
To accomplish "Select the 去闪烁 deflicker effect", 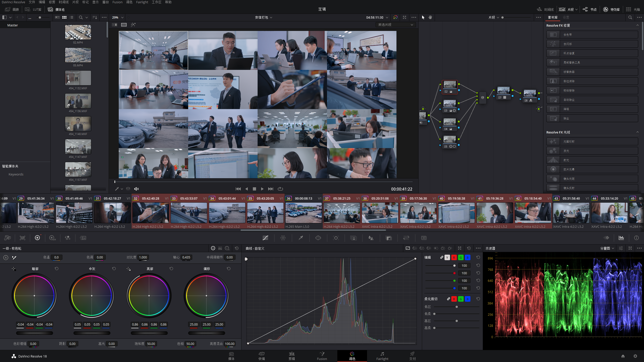I will point(592,44).
